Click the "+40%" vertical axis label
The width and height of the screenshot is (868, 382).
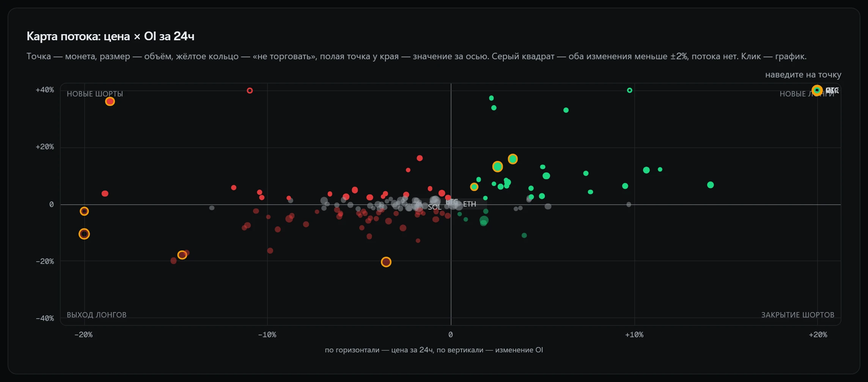click(x=45, y=90)
